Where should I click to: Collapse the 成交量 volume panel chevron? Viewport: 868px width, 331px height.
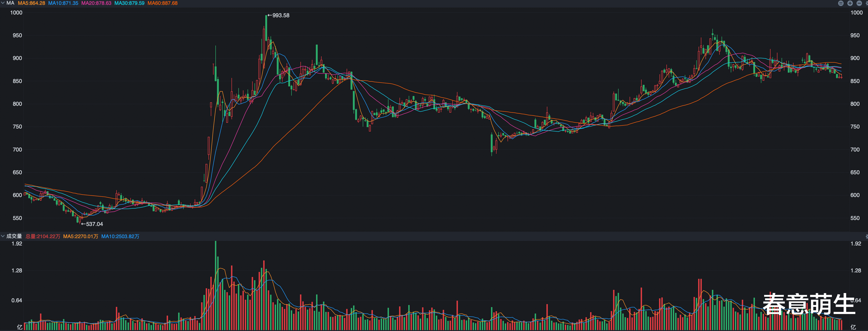click(3, 236)
